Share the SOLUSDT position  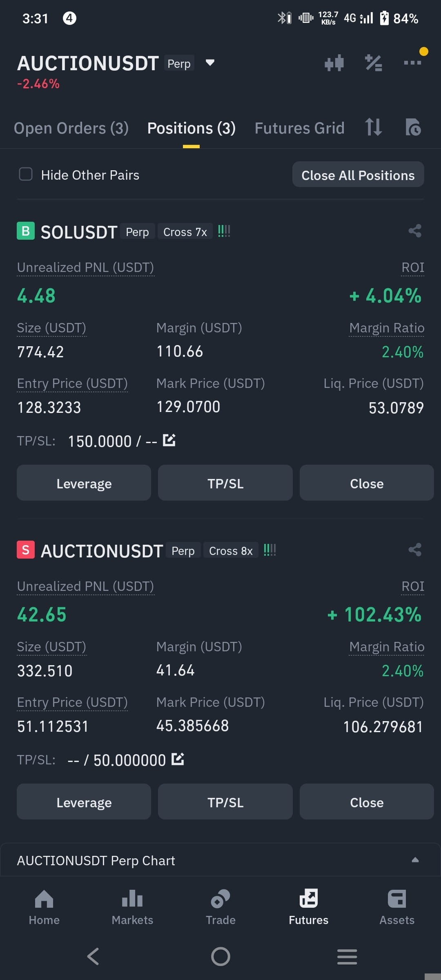(x=415, y=231)
